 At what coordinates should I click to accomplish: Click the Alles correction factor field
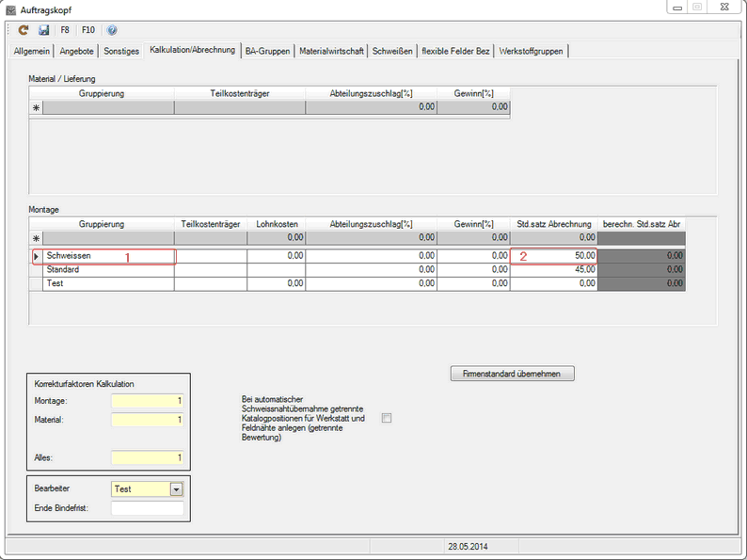tap(147, 457)
